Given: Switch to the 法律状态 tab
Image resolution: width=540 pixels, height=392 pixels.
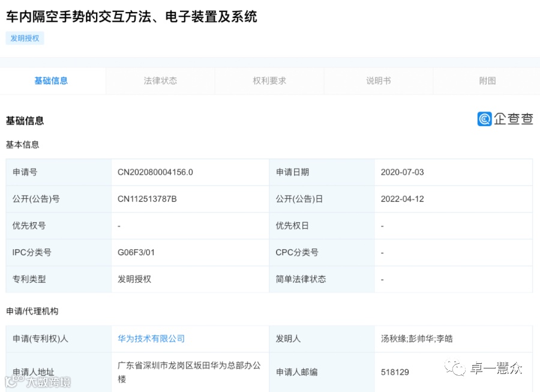Looking at the screenshot, I should coord(160,80).
